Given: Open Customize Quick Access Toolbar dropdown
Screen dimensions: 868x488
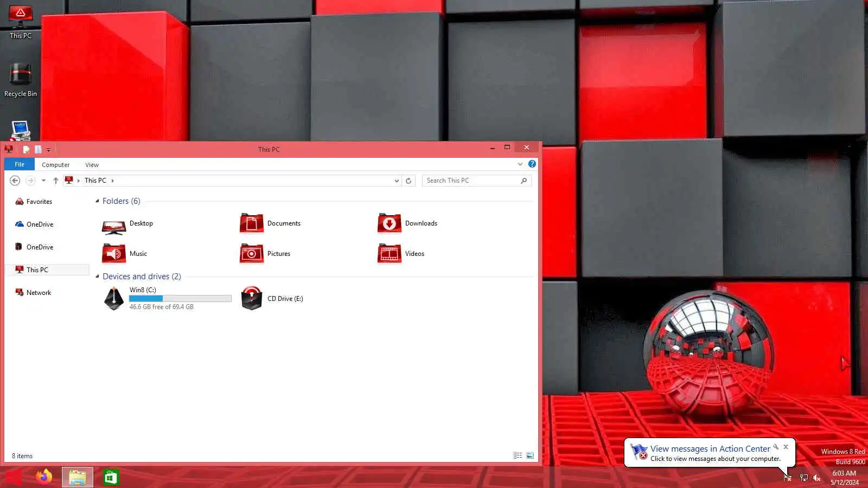Looking at the screenshot, I should pyautogui.click(x=48, y=150).
